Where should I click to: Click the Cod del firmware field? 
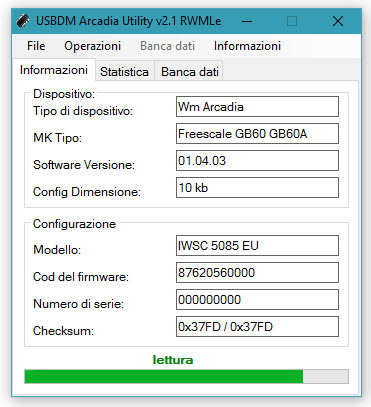click(257, 273)
